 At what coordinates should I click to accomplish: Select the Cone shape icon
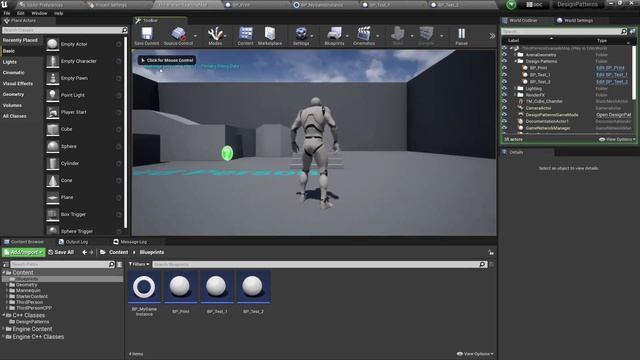click(x=52, y=180)
